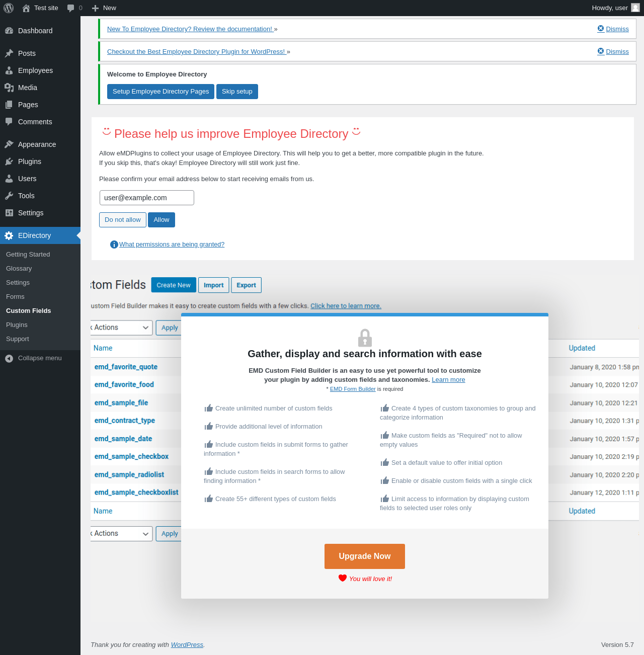Click the Employees person icon
The width and height of the screenshot is (644, 655).
9,70
